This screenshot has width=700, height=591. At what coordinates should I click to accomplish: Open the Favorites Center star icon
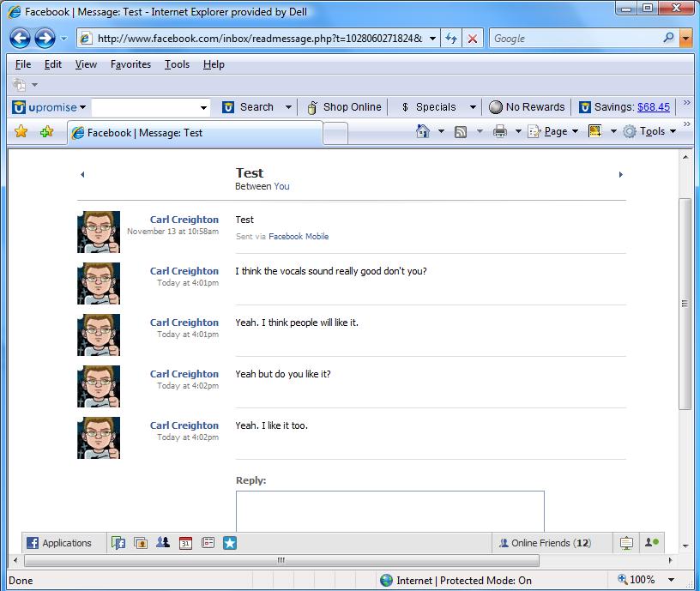21,132
